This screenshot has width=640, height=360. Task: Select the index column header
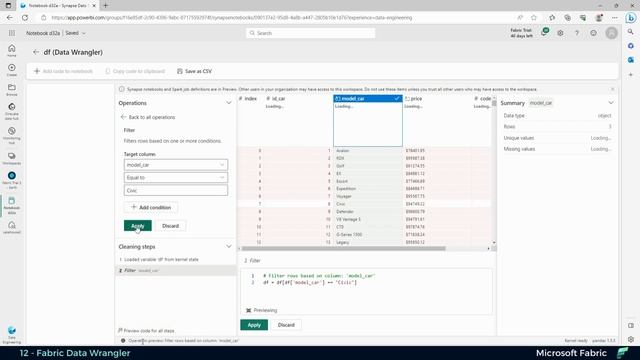pos(248,99)
